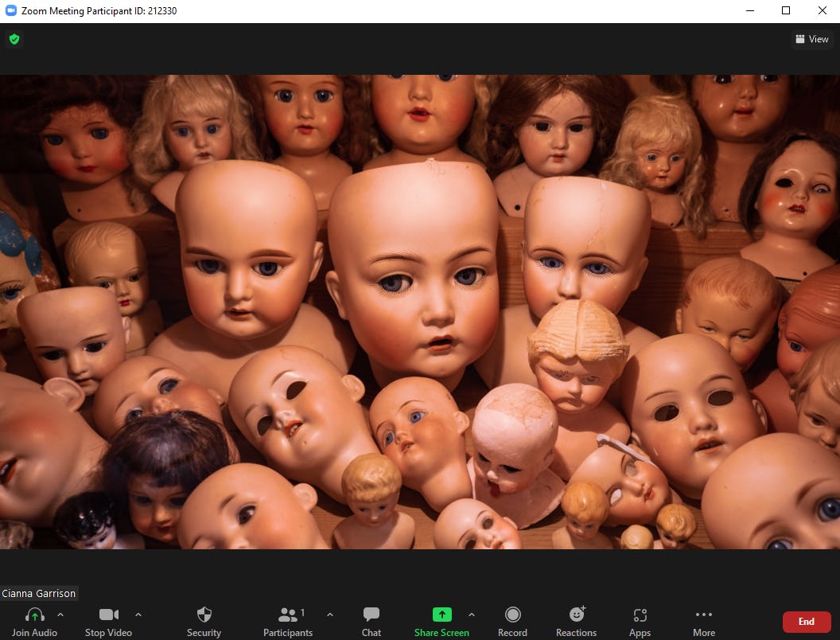The image size is (840, 640).
Task: Click the green encryption shield icon
Action: click(x=14, y=39)
